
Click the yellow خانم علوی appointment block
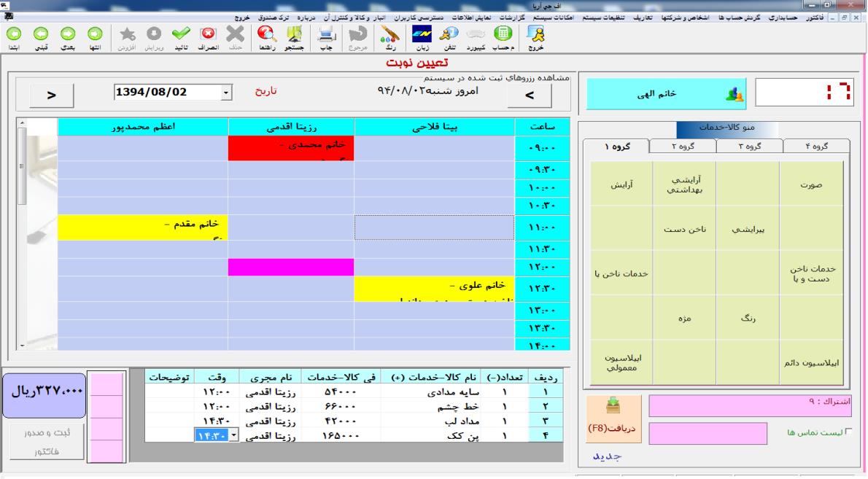[x=434, y=289]
